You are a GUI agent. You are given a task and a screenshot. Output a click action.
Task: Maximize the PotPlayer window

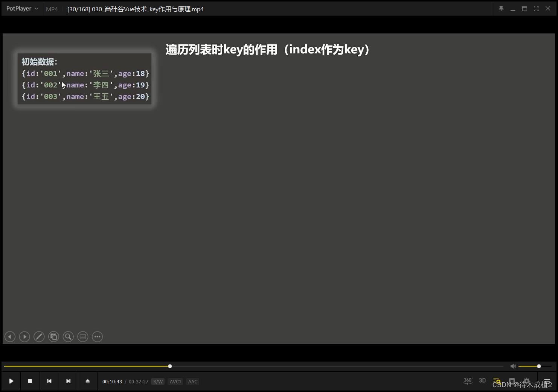point(524,9)
